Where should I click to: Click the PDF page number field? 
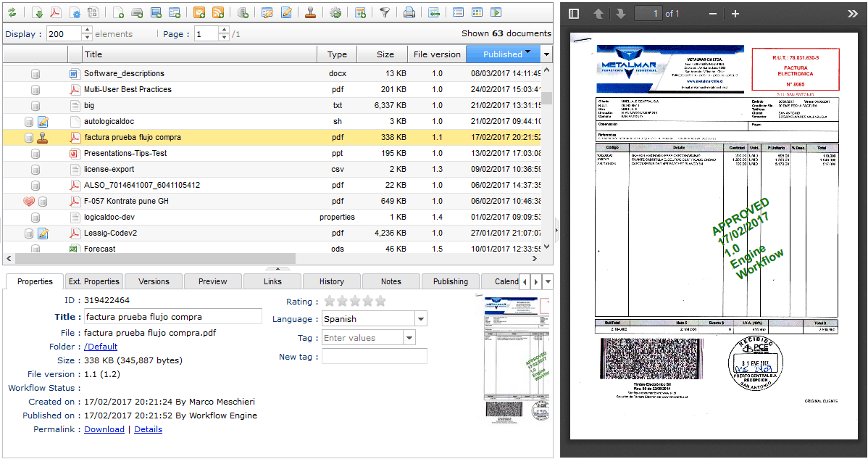648,14
